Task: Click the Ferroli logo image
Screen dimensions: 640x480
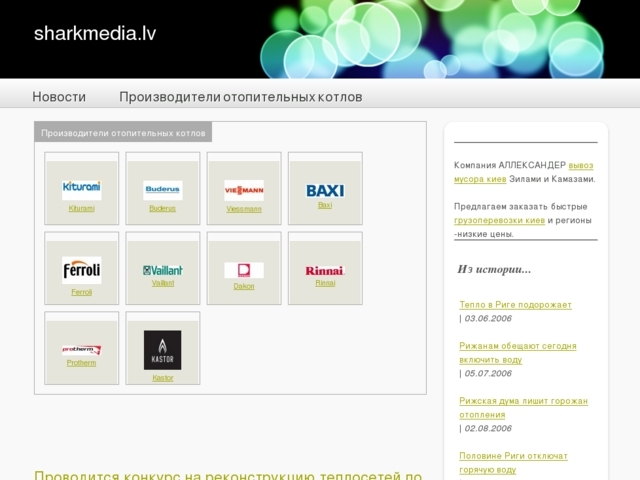Action: [82, 270]
